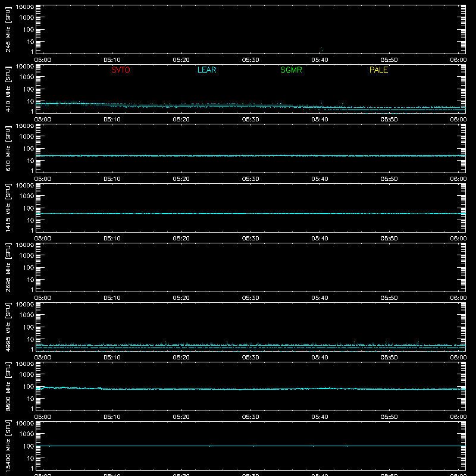Viewport: 476px width, 476px height.
Task: Select the 410 MHz [SFU] axis label
Action: (8, 89)
